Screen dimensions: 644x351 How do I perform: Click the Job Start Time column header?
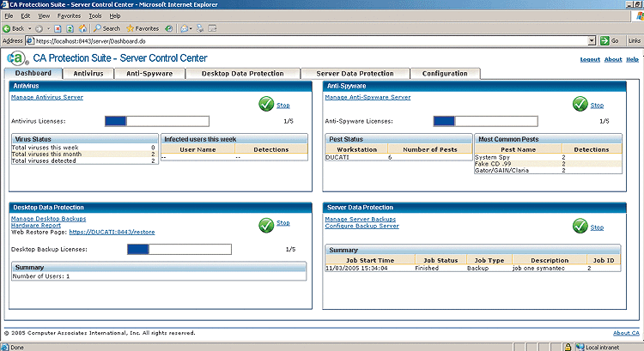click(370, 260)
